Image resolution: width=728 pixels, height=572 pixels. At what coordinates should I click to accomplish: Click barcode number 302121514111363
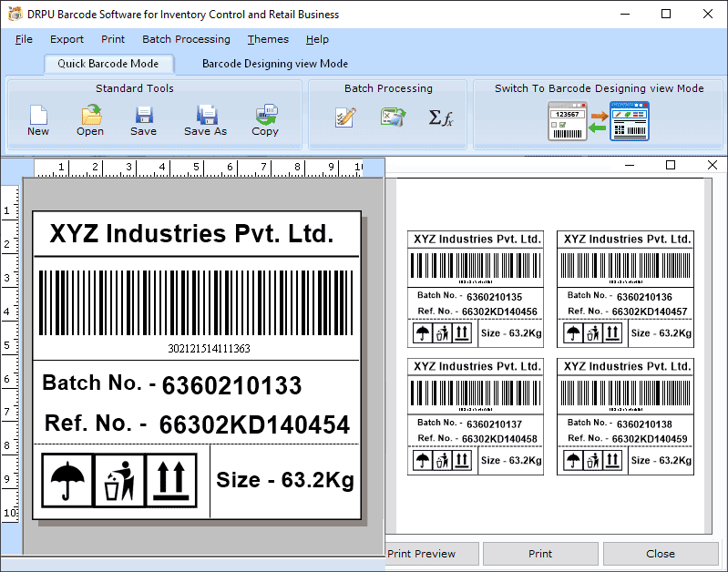click(x=209, y=348)
